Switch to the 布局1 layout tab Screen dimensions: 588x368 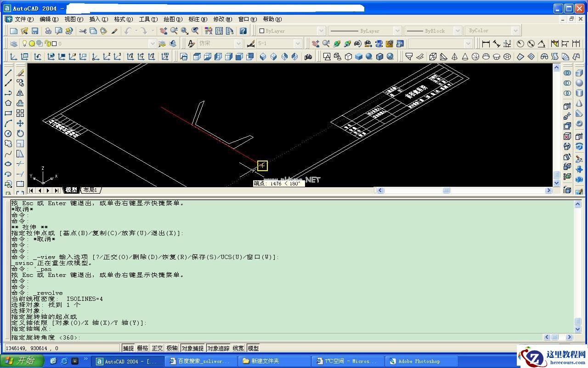pos(90,190)
